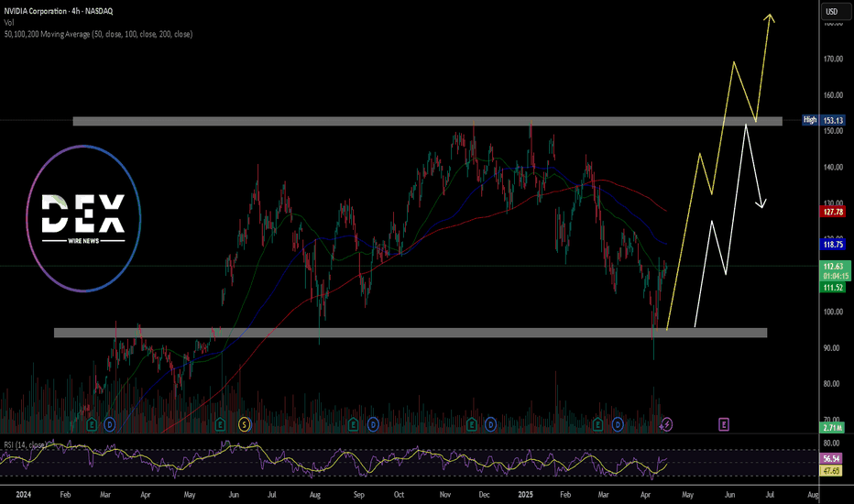Click the green 112.63 current price label
Viewport: 854px width, 504px height.
(x=833, y=267)
